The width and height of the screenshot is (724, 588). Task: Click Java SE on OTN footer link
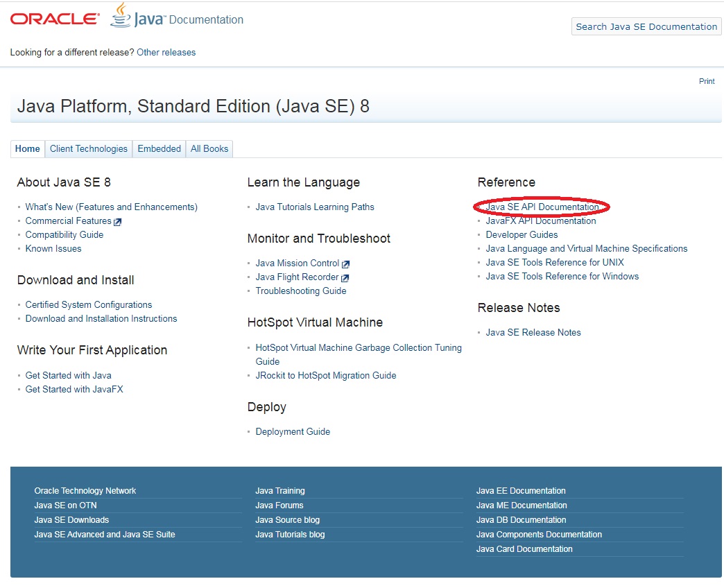pos(66,506)
